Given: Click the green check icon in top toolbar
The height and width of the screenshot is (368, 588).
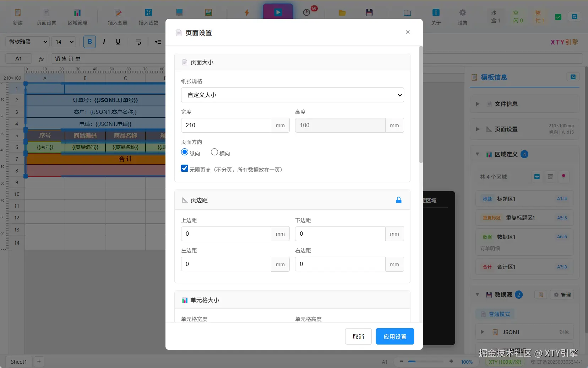Looking at the screenshot, I should [x=558, y=17].
